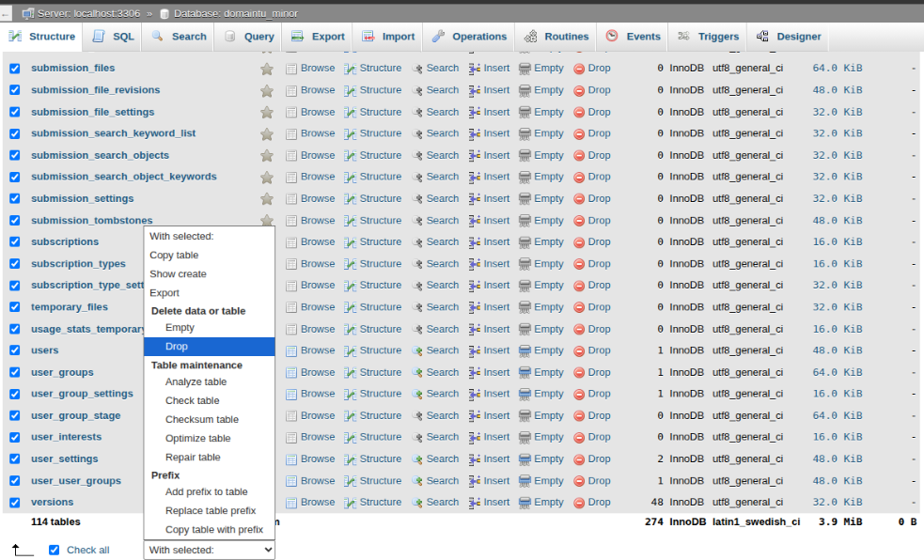This screenshot has width=924, height=560.
Task: Select Copy table option
Action: pyautogui.click(x=210, y=255)
